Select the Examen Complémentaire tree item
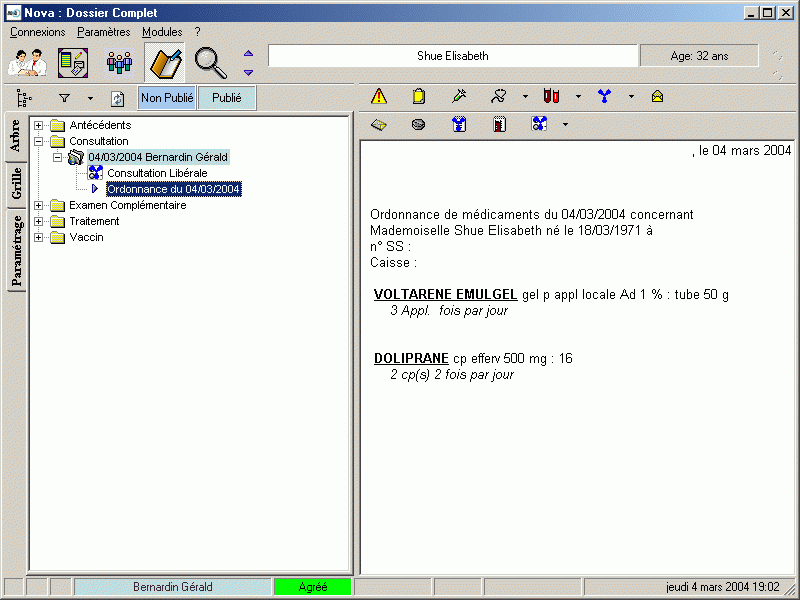 tap(128, 205)
